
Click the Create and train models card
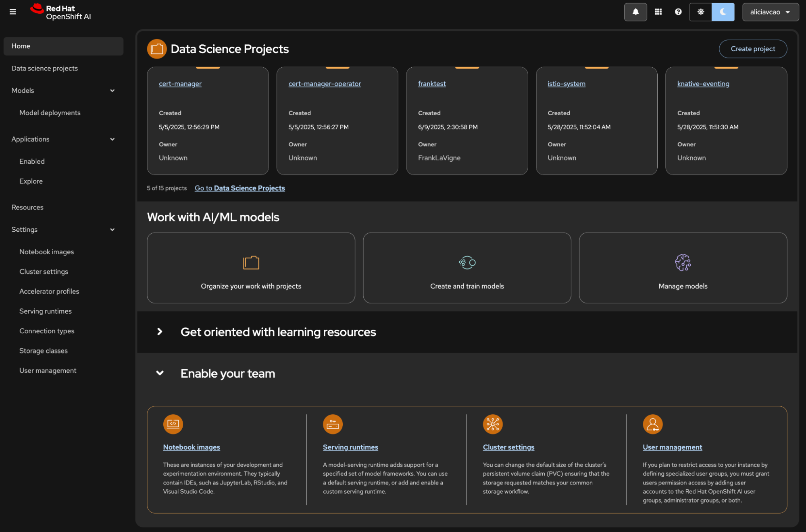(467, 268)
